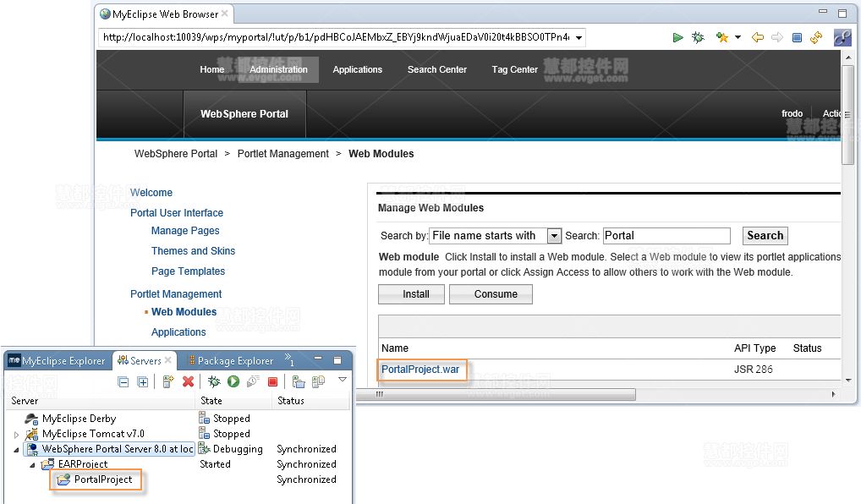861x504 pixels.
Task: Stop page loading with blue square icon
Action: (x=798, y=37)
